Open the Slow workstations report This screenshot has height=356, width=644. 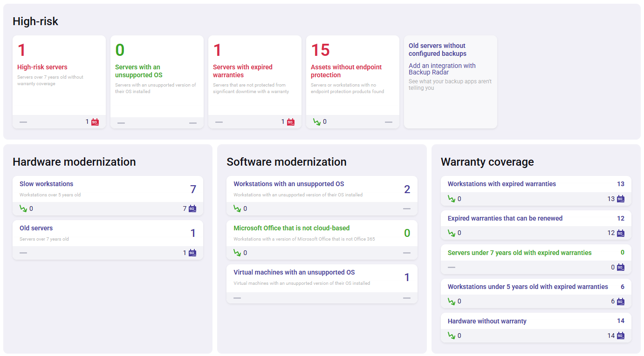(46, 184)
